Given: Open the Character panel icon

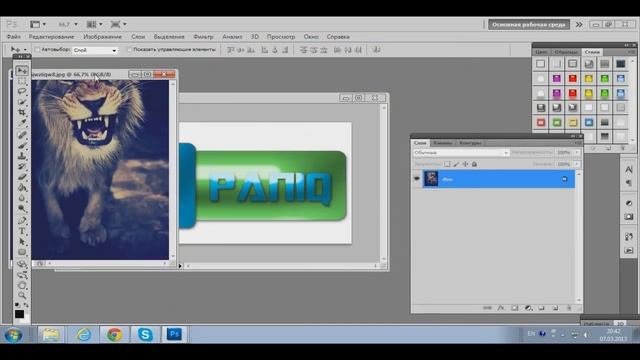Looking at the screenshot, I should (629, 169).
